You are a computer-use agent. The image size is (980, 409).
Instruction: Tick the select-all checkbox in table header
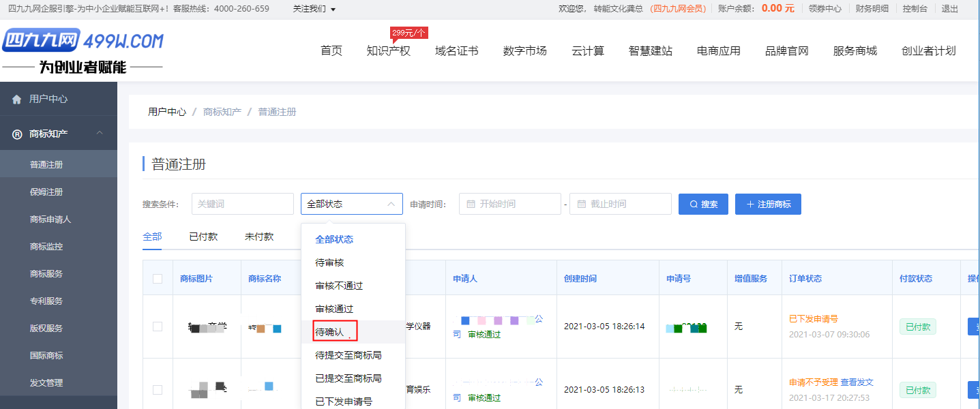(x=158, y=279)
